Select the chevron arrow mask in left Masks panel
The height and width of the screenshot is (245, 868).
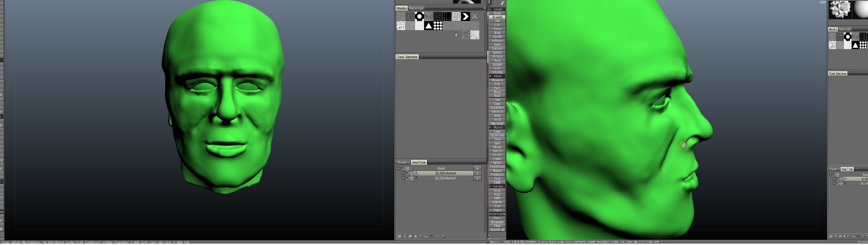click(465, 16)
